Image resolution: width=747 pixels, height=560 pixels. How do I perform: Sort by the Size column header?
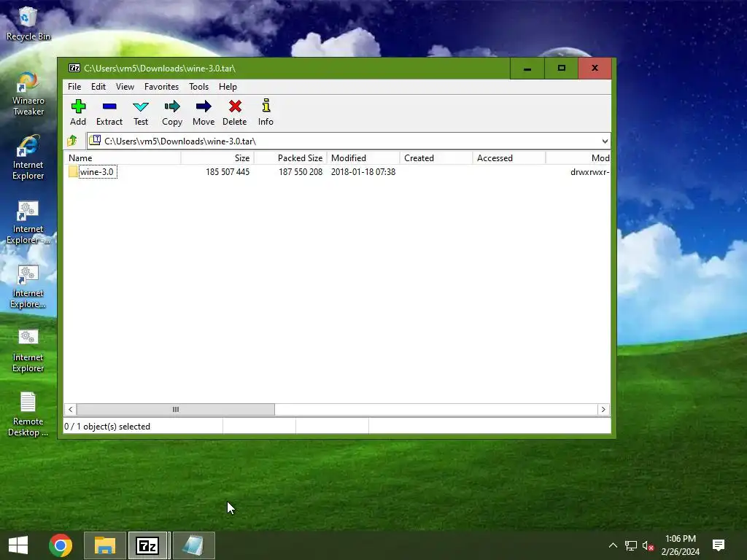(217, 158)
